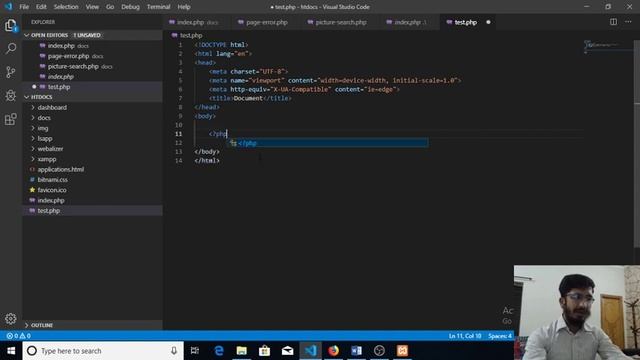Open Microsoft Store from taskbar
The height and width of the screenshot is (360, 640).
[x=264, y=351]
